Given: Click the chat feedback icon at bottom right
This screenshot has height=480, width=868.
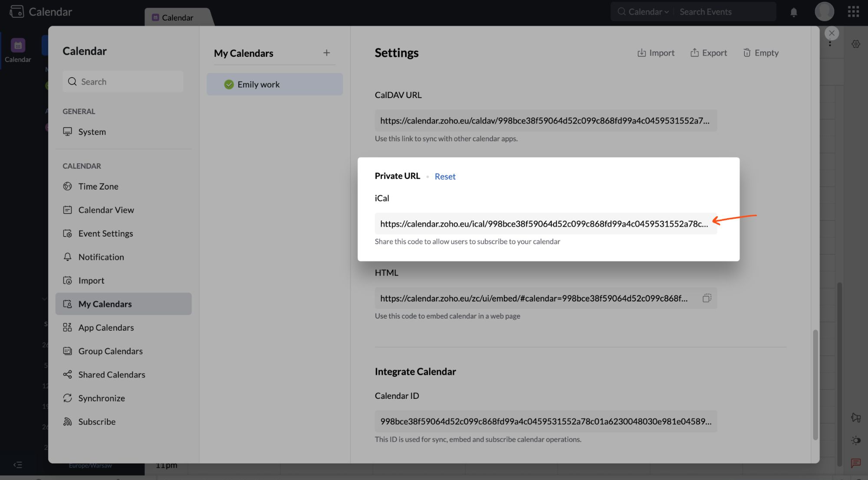Looking at the screenshot, I should pos(855,463).
